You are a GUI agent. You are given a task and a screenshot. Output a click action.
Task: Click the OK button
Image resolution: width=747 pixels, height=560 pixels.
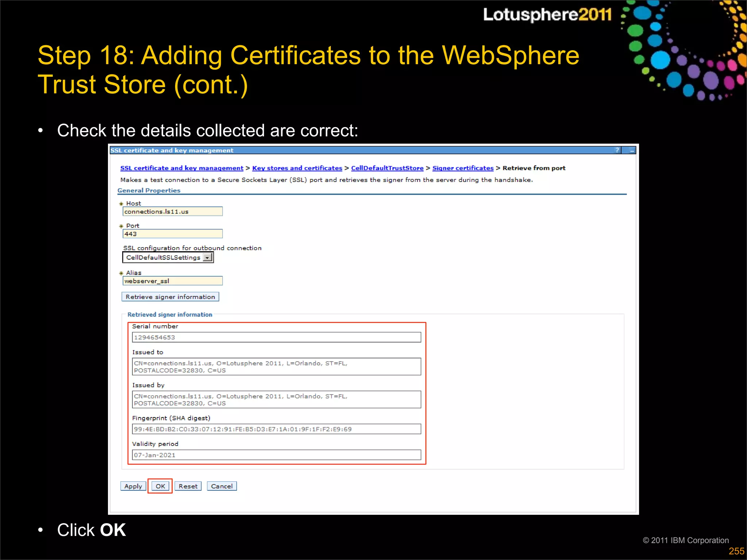(160, 486)
